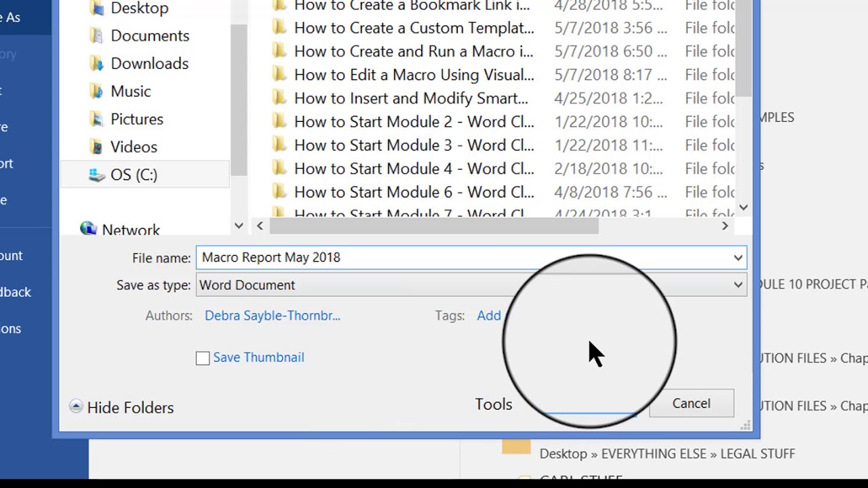Open the How to Start Module 3 folder

coord(414,146)
